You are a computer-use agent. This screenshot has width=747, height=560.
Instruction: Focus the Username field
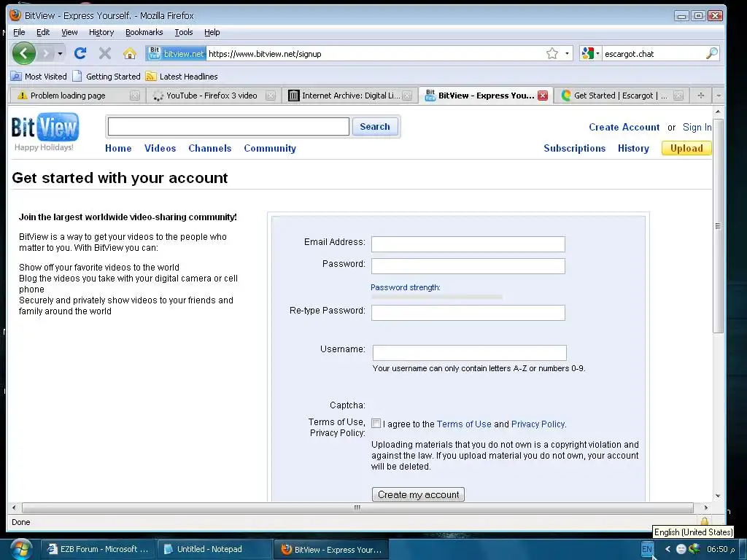click(470, 353)
